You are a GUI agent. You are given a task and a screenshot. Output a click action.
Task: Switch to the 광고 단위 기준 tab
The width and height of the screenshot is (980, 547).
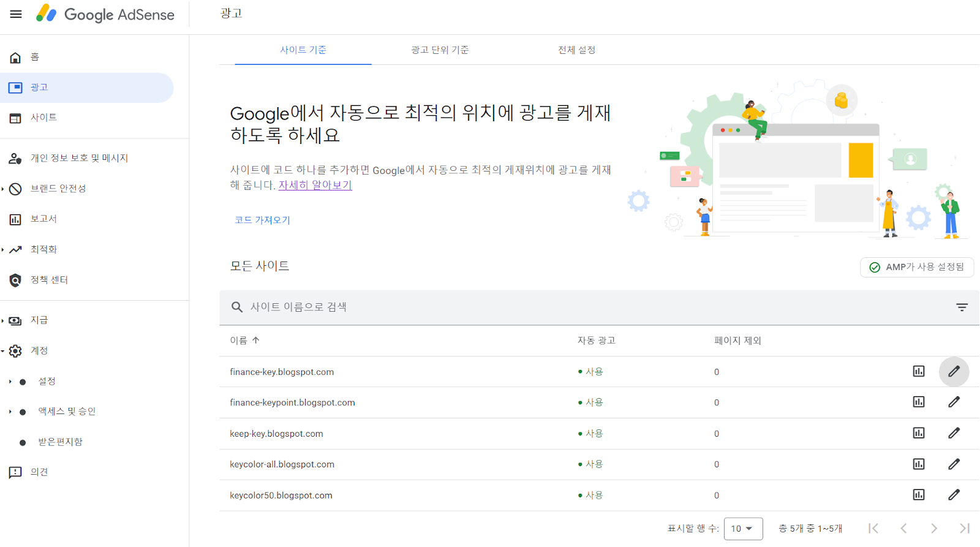(440, 50)
